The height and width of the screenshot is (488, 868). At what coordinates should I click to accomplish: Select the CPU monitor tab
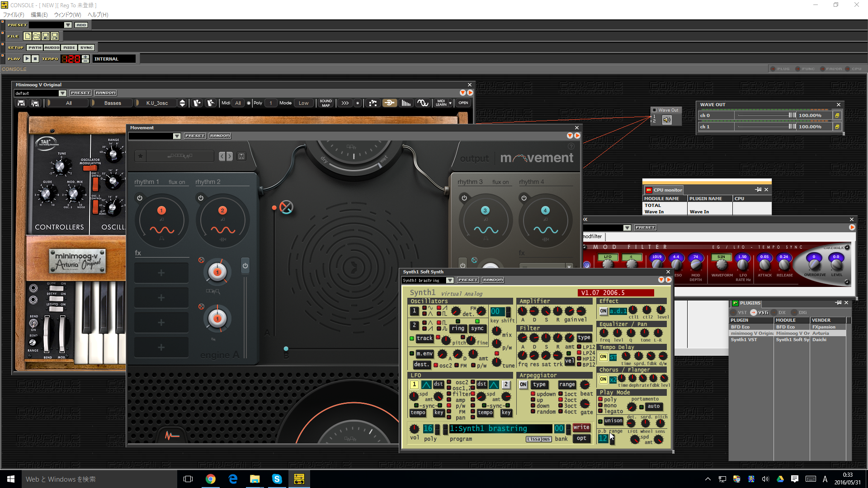(x=664, y=190)
